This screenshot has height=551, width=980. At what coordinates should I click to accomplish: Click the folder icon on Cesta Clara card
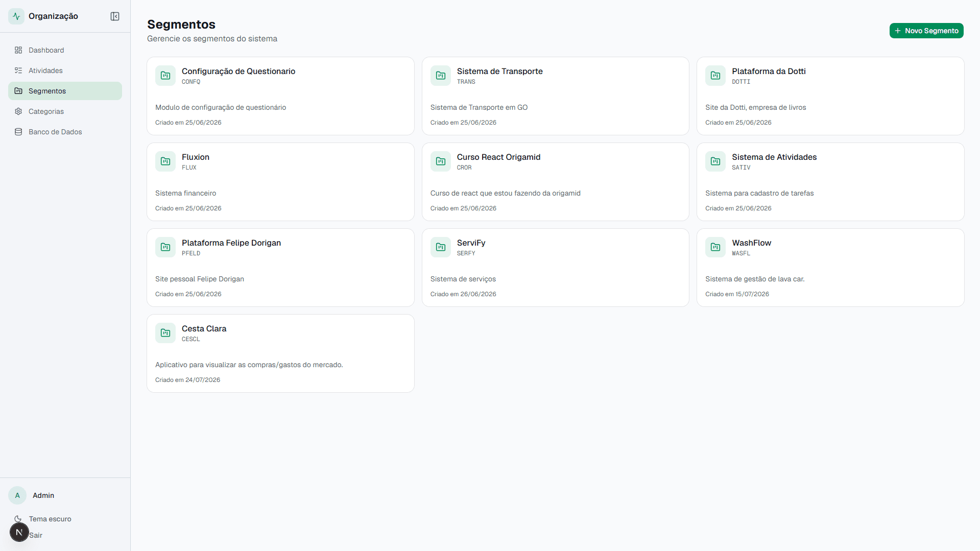[x=165, y=333]
